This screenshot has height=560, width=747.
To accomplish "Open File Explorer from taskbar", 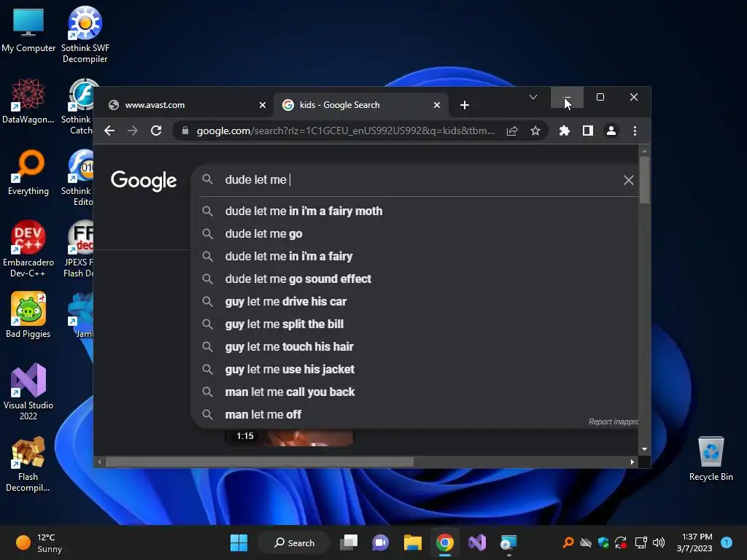I will [x=413, y=542].
